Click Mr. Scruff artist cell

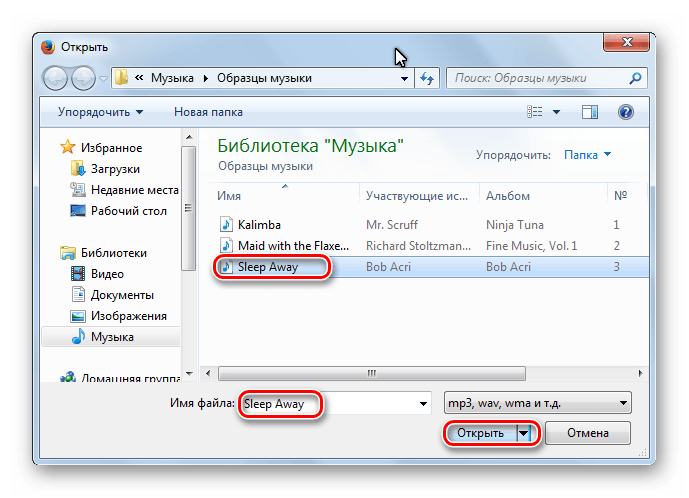[x=392, y=225]
